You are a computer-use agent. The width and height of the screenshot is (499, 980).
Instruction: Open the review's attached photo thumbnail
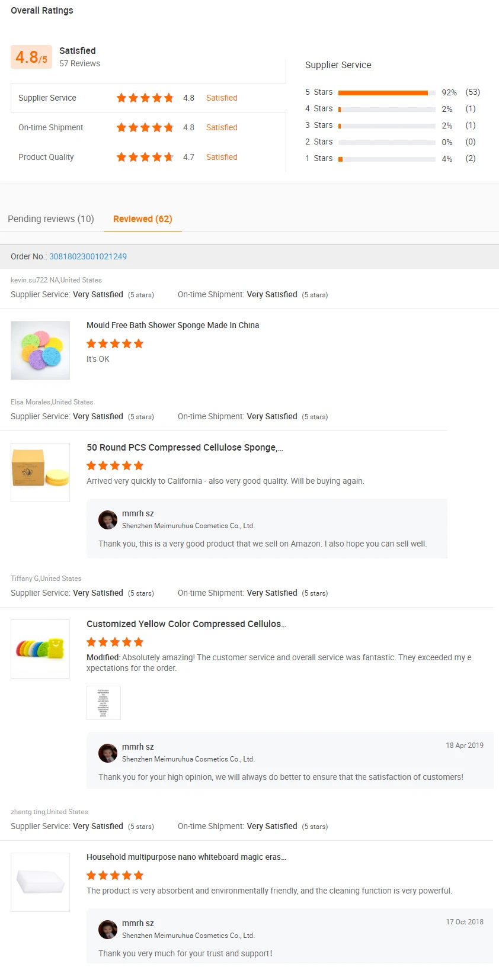pos(104,703)
